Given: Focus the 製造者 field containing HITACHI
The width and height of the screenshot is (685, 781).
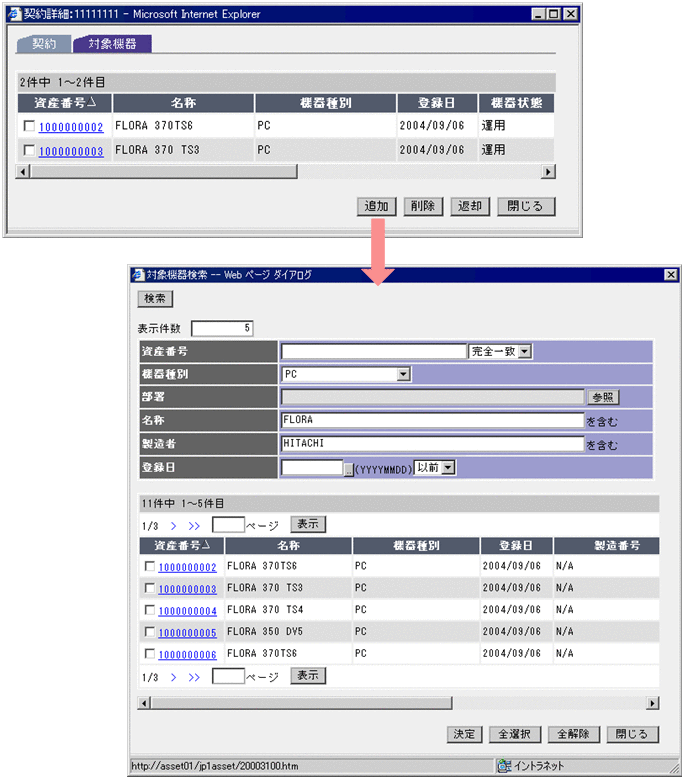Looking at the screenshot, I should pyautogui.click(x=432, y=443).
